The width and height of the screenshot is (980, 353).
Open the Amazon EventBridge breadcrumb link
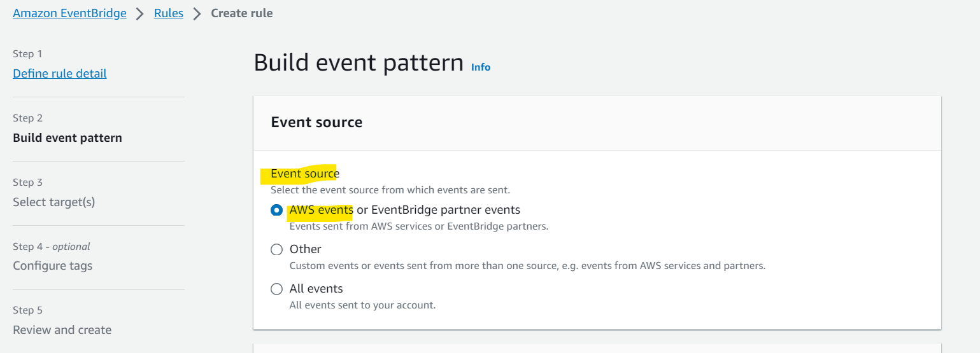pos(69,13)
